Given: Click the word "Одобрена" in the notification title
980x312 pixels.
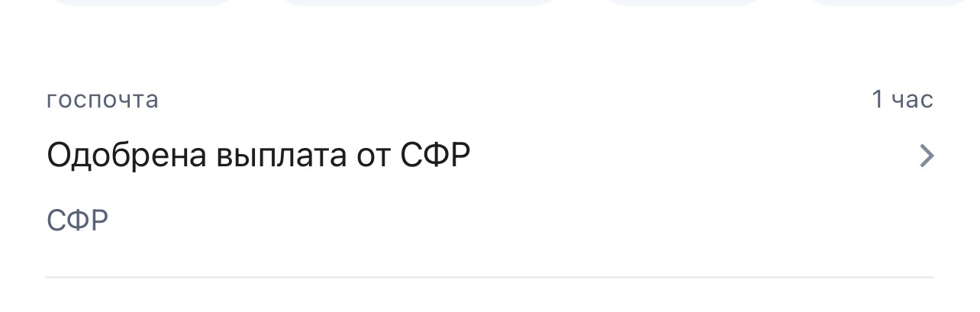Looking at the screenshot, I should coord(127,156).
